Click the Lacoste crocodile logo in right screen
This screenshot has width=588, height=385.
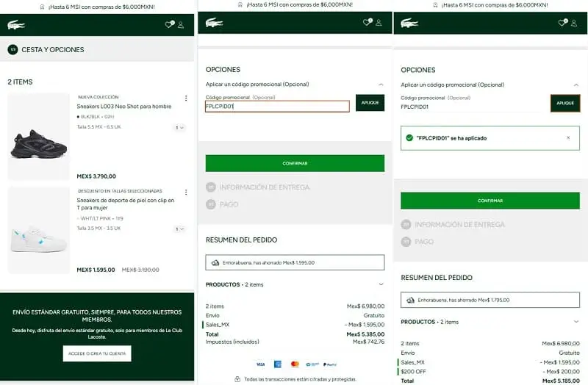pos(409,23)
